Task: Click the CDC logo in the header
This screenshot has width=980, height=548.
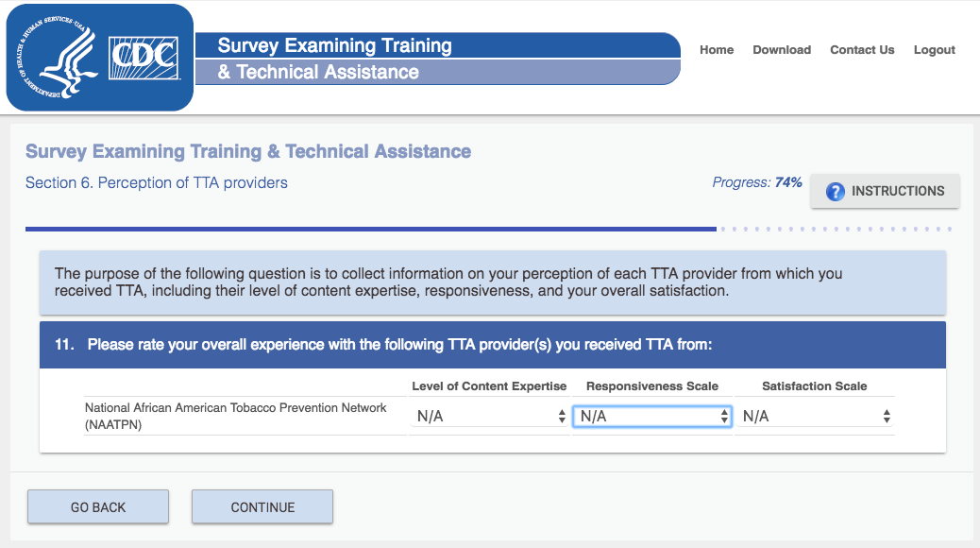Action: point(144,59)
